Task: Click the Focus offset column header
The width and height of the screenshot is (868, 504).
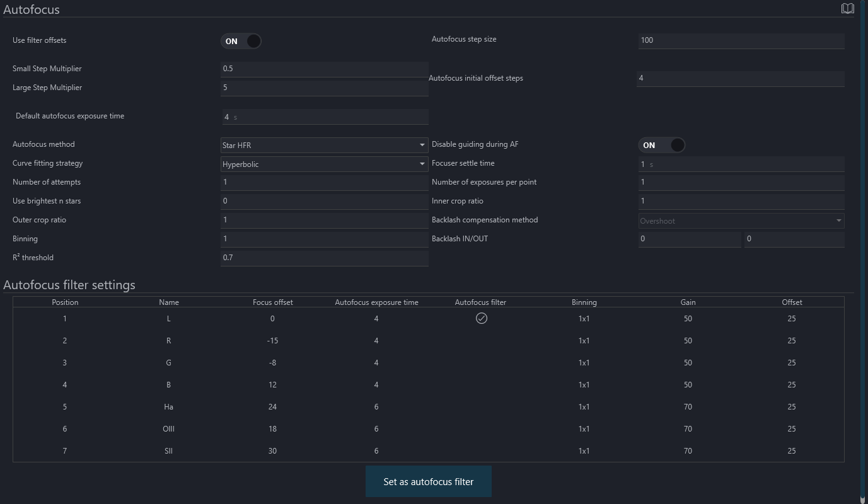Action: pos(272,302)
